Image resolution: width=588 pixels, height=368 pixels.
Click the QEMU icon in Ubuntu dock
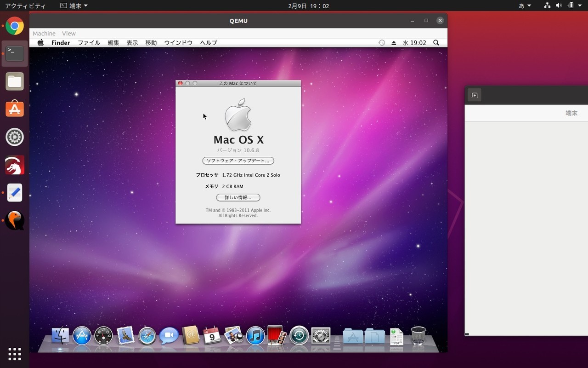click(x=15, y=221)
